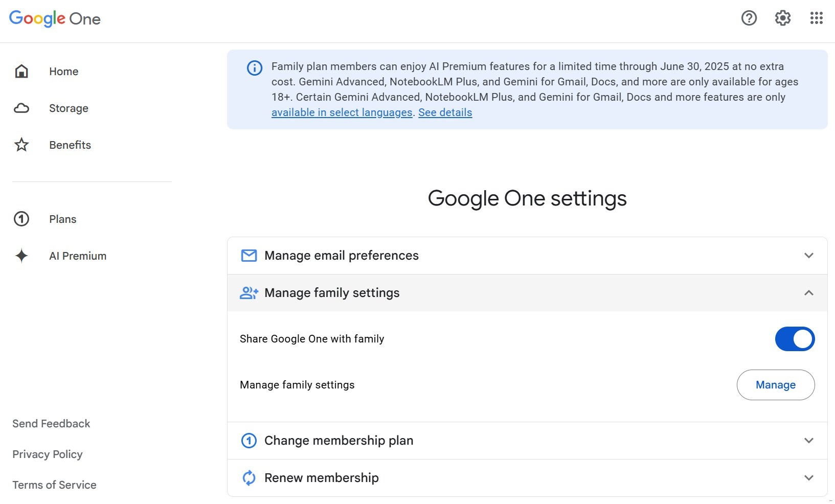
Task: Click the Plans circled-one icon
Action: pyautogui.click(x=21, y=219)
